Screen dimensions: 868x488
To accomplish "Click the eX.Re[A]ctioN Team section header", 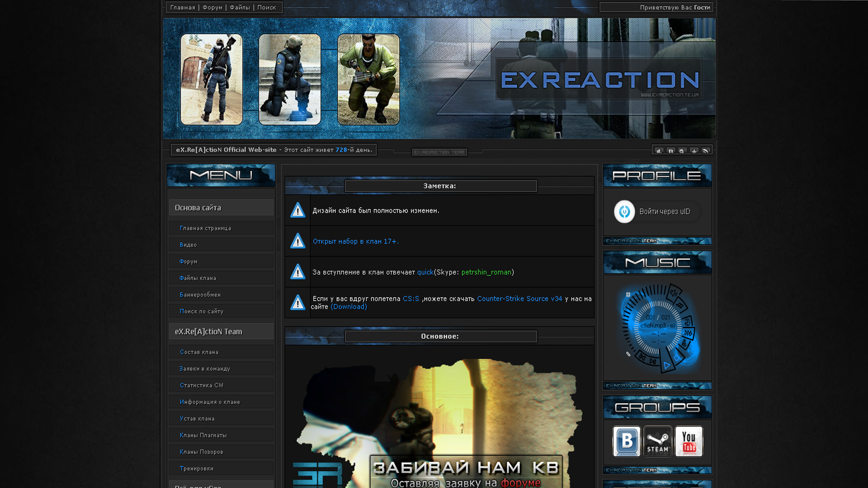I will point(221,331).
